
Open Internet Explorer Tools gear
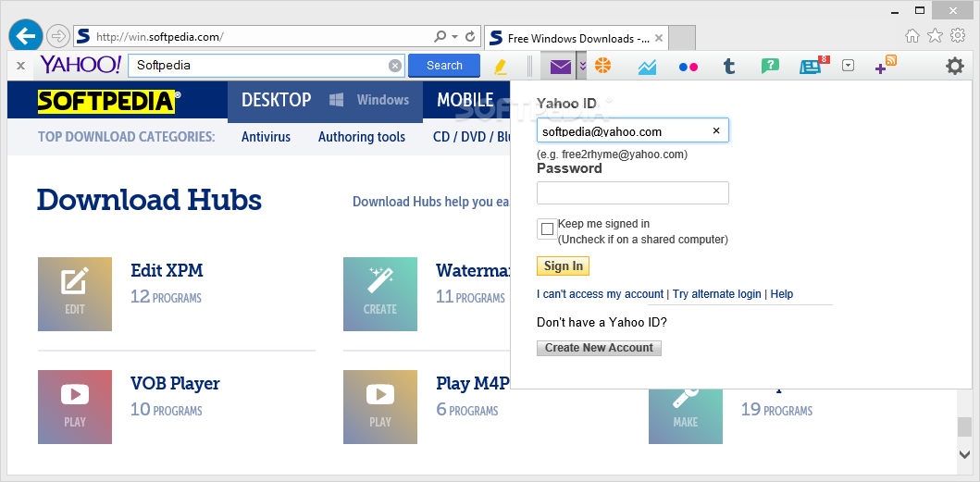[958, 36]
